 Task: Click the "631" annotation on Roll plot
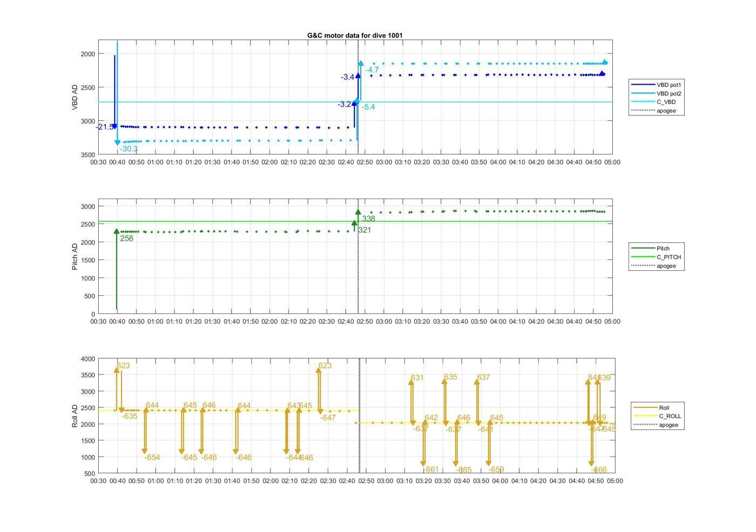[x=417, y=378]
